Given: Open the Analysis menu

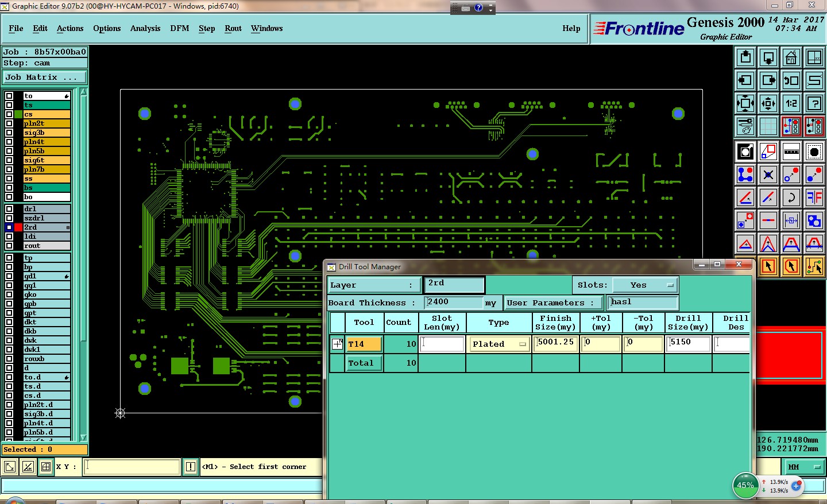Looking at the screenshot, I should tap(145, 28).
